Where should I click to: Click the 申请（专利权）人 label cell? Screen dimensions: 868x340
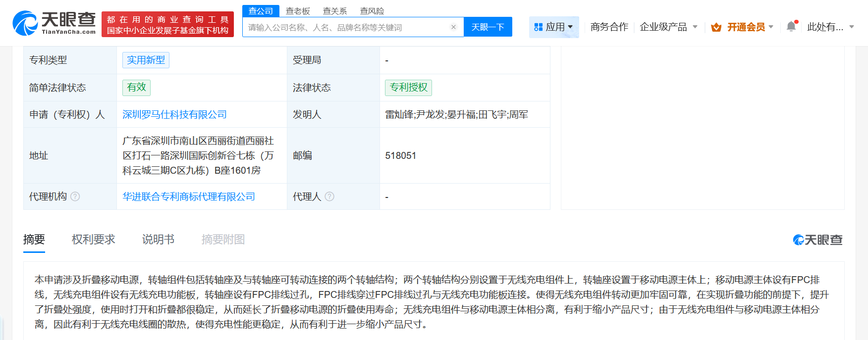[x=70, y=114]
